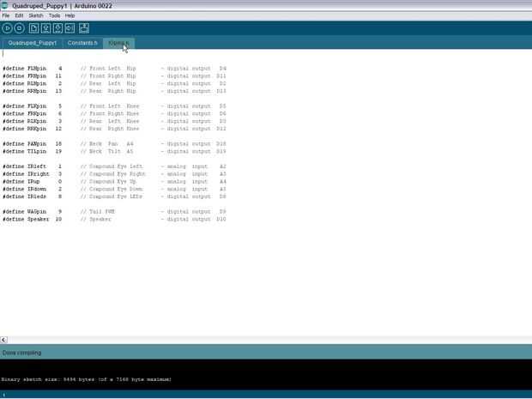532x399 pixels.
Task: Click the 'D10' text at line end
Action: (x=221, y=219)
